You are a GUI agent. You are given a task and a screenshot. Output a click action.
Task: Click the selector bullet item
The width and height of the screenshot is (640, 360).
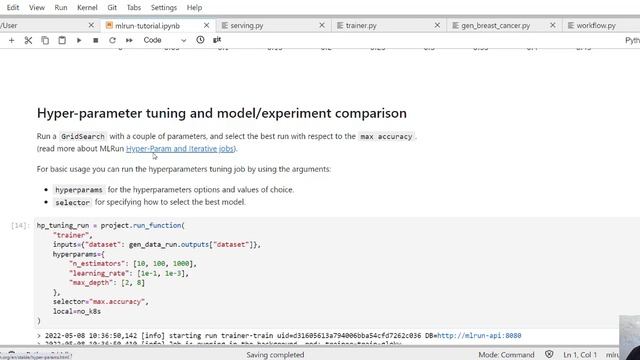(150, 202)
